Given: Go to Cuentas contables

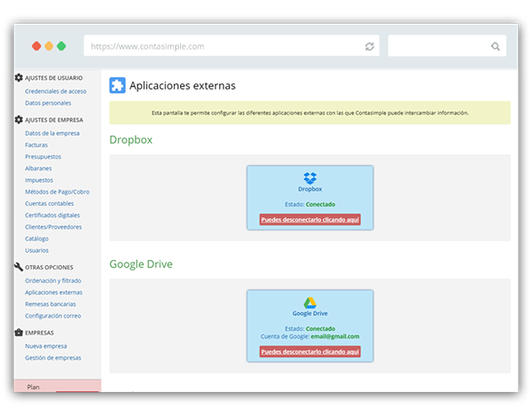Looking at the screenshot, I should coord(49,203).
